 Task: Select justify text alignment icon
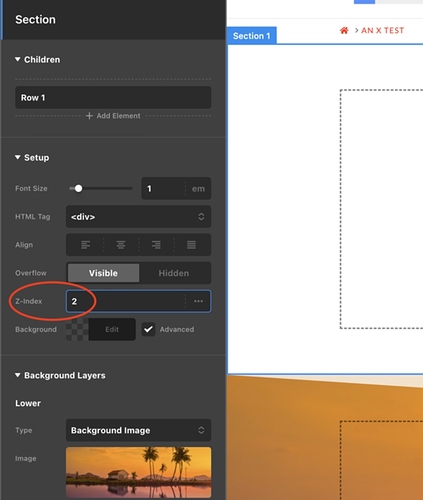coord(191,245)
